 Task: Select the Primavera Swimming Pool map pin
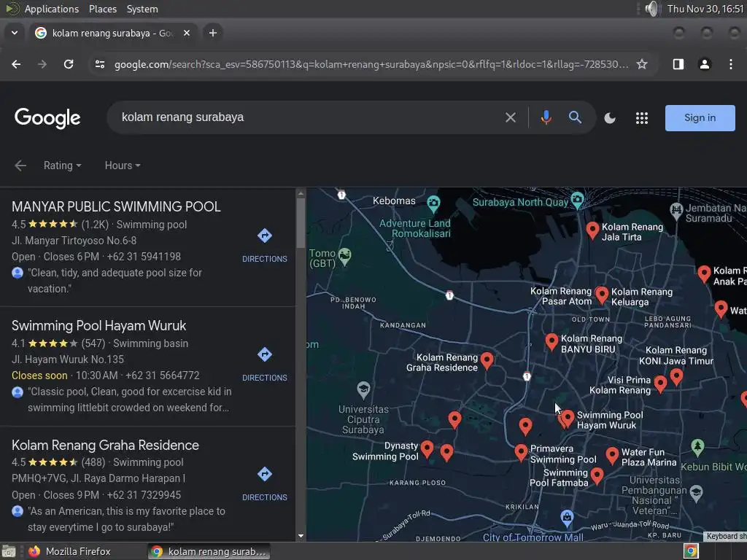(x=521, y=452)
